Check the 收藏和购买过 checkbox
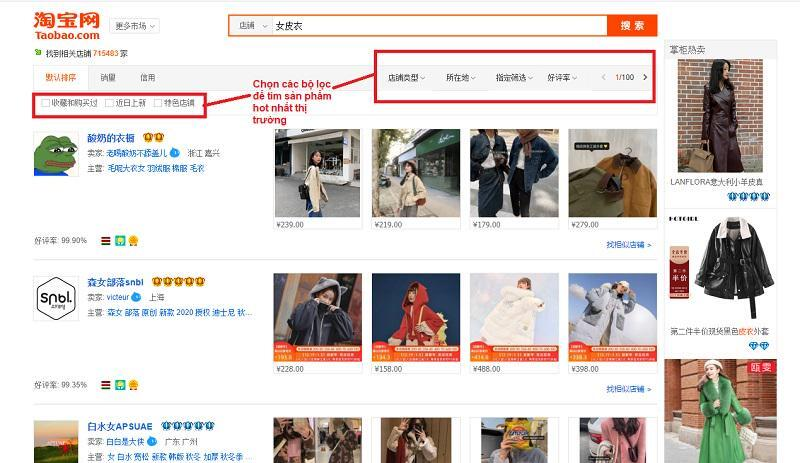The image size is (800, 463). pyautogui.click(x=45, y=102)
